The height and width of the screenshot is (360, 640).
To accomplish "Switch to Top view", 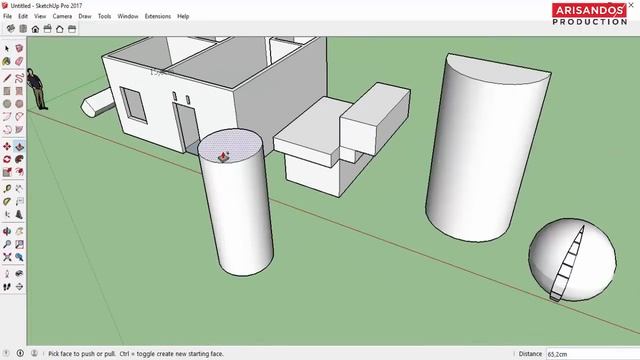I will 23,29.
